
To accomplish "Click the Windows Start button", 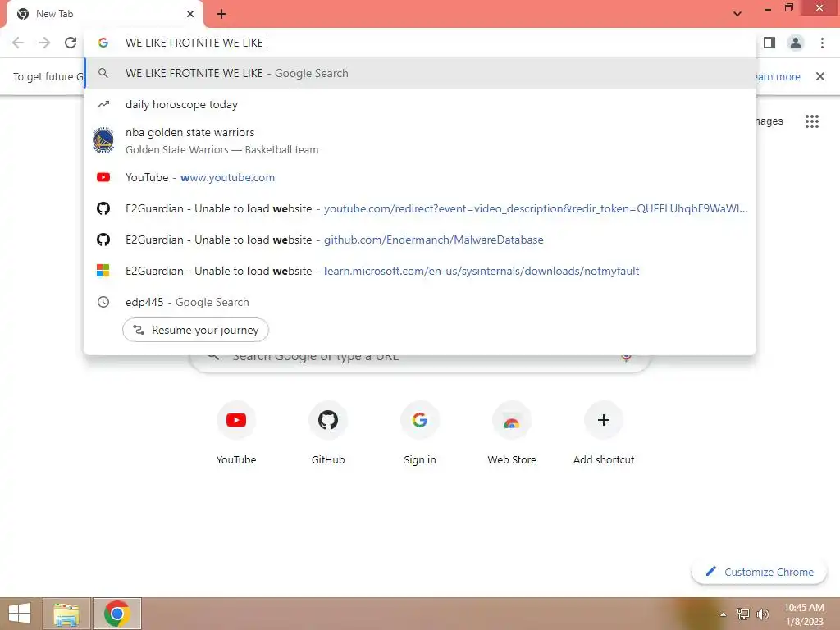I will point(20,614).
